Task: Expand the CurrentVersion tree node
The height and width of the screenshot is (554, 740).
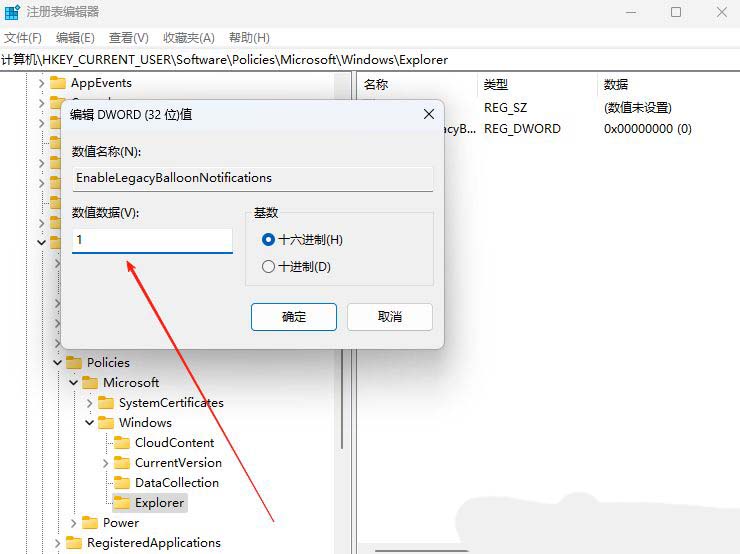Action: (105, 463)
